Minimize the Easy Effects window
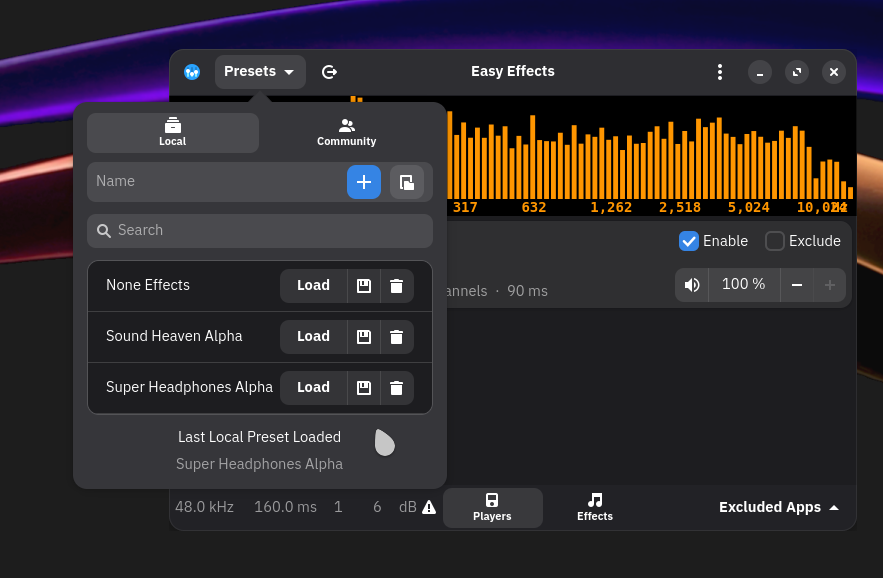This screenshot has width=883, height=578. [x=760, y=72]
